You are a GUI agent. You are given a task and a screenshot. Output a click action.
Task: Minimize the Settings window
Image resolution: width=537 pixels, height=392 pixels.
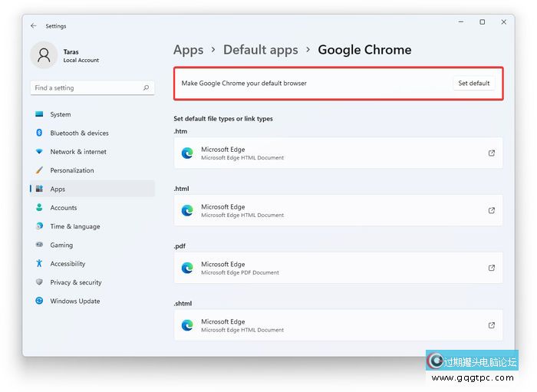[461, 22]
